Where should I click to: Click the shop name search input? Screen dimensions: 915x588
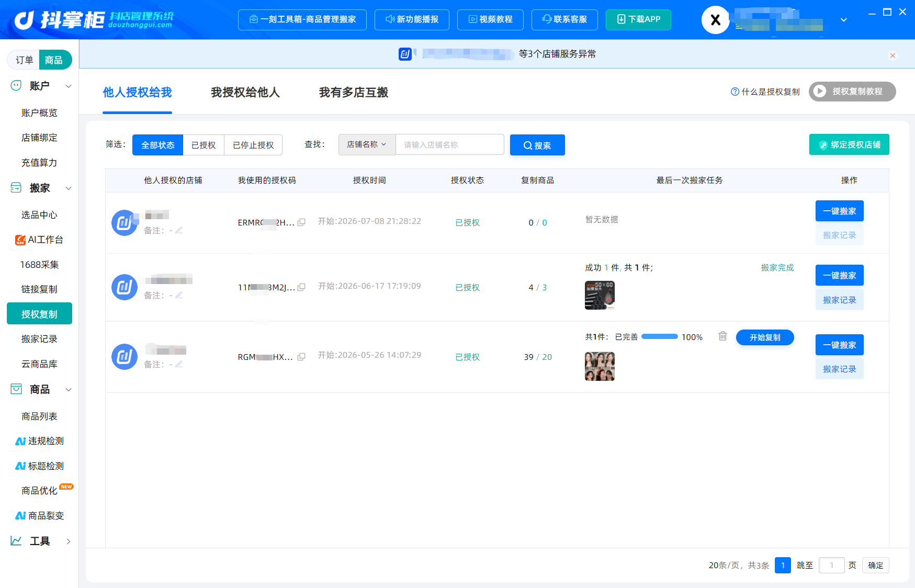click(x=450, y=145)
